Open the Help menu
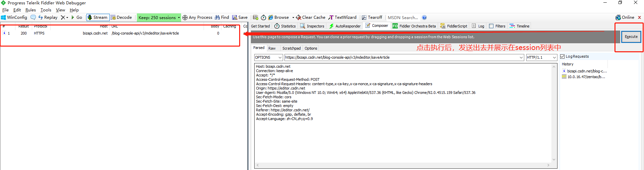The height and width of the screenshot is (170, 644). [x=74, y=10]
